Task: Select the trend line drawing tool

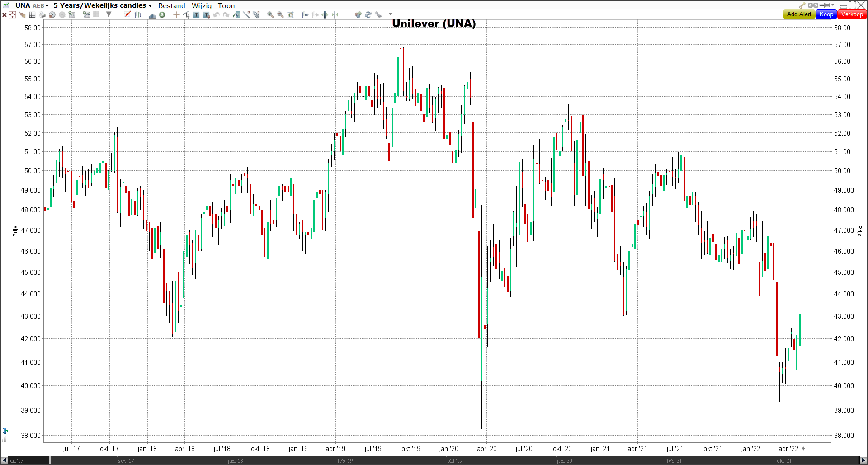Action: click(x=246, y=14)
